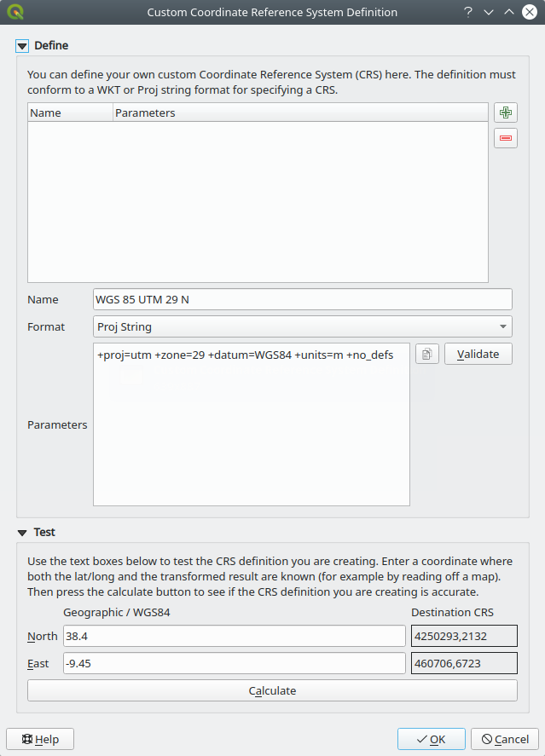Click the Name field containing WGS 85 UTM 29 N
Viewport: 545px width, 756px height.
click(x=302, y=299)
